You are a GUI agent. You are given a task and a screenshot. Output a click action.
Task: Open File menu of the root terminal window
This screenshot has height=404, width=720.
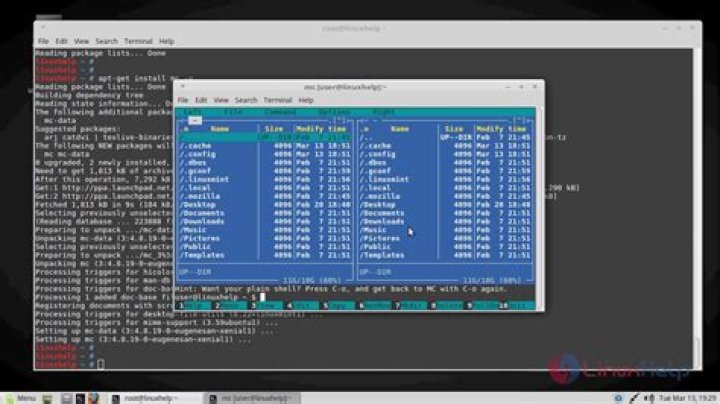coord(43,41)
